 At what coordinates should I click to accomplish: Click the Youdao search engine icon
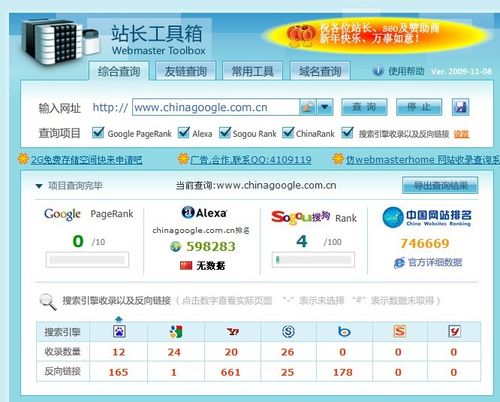[x=455, y=331]
